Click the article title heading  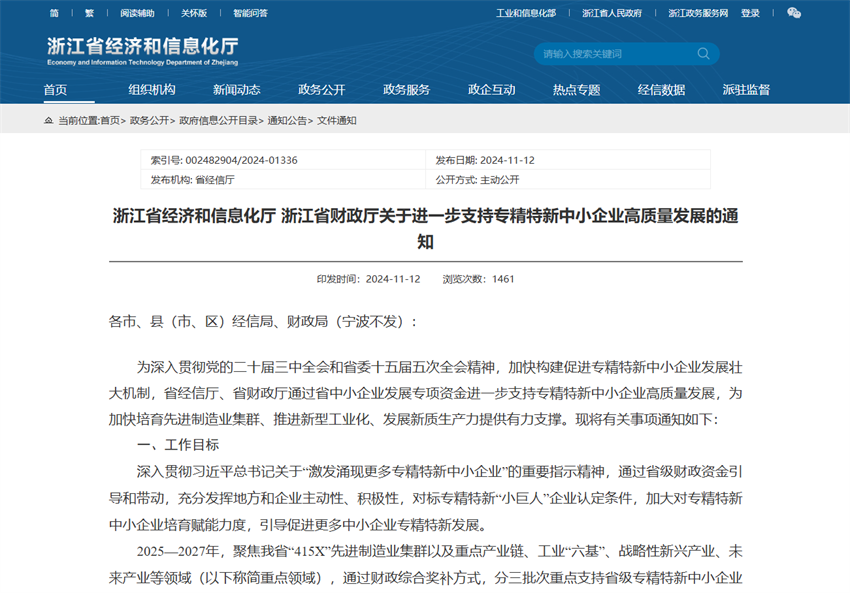tap(426, 228)
